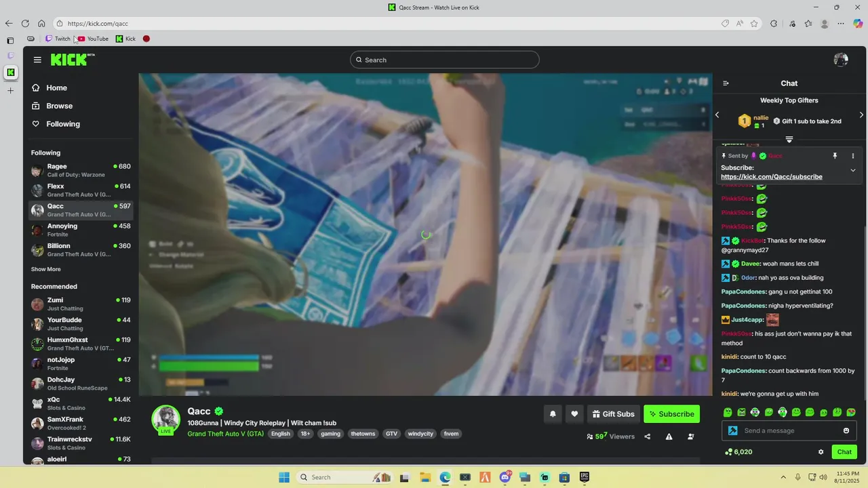This screenshot has width=868, height=488.
Task: Open Flexx's channel in Following list
Action: (x=81, y=190)
